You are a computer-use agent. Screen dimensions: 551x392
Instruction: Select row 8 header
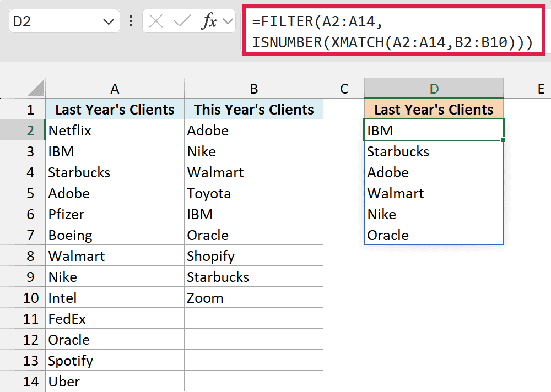[23, 255]
